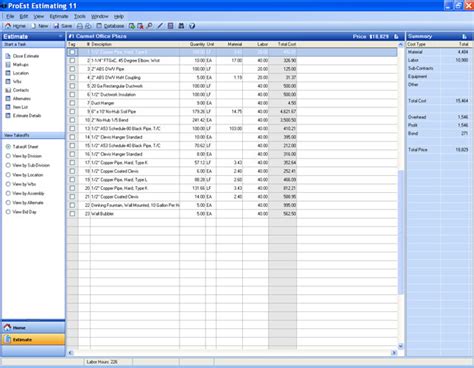Click the Estimate Details sidebar icon

[x=8, y=115]
